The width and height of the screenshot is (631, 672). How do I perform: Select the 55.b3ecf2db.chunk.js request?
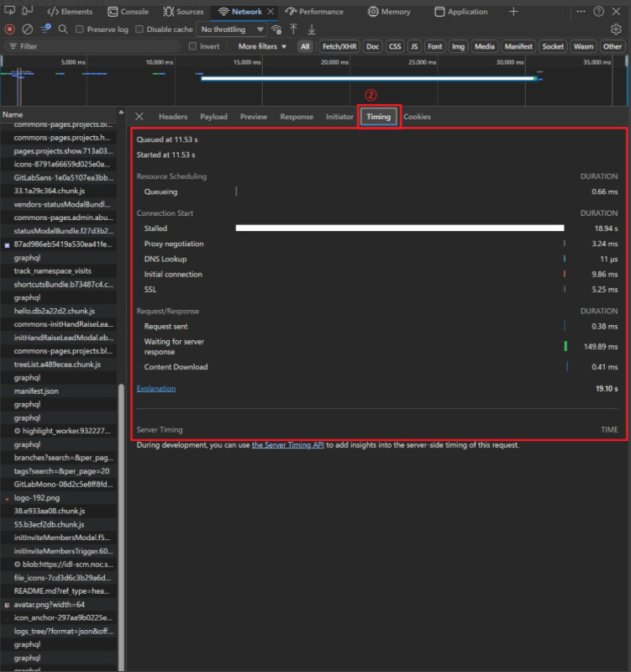coord(58,524)
